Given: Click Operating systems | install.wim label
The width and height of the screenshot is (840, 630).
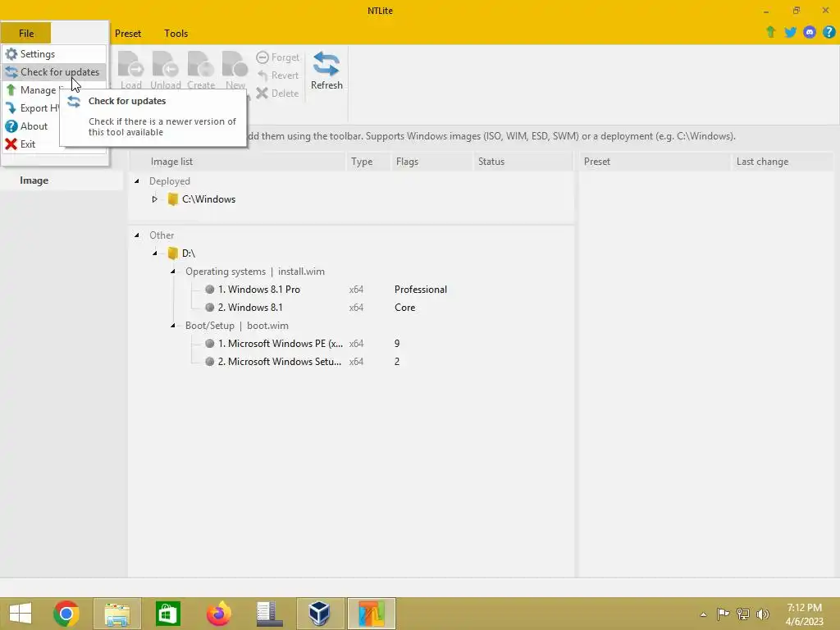Looking at the screenshot, I should point(255,272).
